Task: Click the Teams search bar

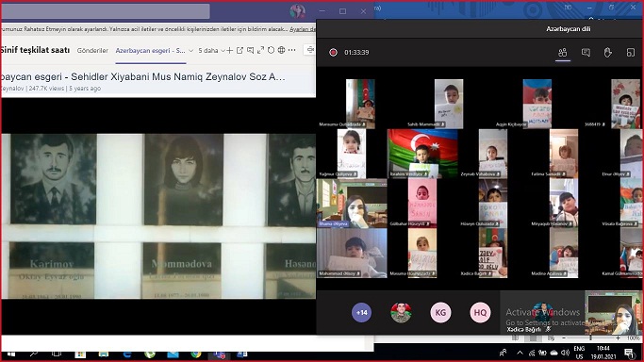Action: [106, 11]
